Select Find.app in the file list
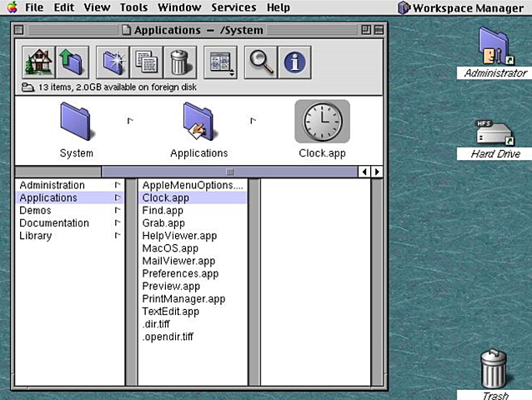The height and width of the screenshot is (400, 532). pyautogui.click(x=193, y=210)
